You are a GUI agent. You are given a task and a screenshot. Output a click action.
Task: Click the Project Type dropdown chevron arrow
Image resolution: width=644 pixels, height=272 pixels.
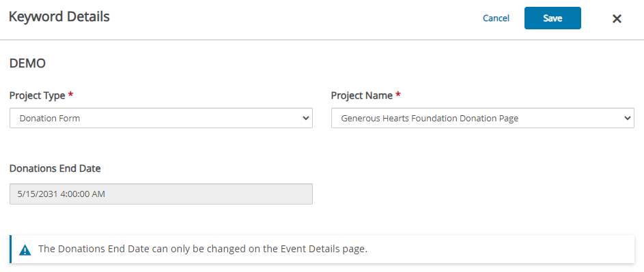[305, 118]
